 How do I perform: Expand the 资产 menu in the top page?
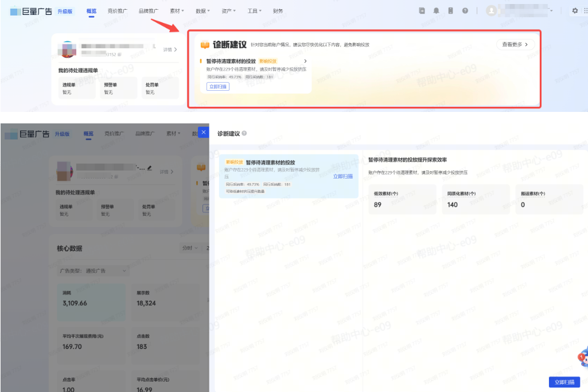(x=228, y=11)
